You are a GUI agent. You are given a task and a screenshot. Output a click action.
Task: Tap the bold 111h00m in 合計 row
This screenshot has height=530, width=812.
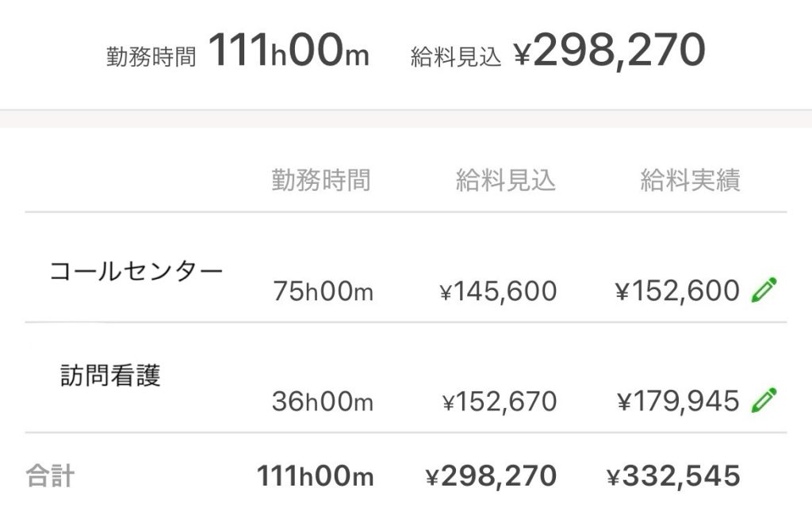tap(315, 476)
